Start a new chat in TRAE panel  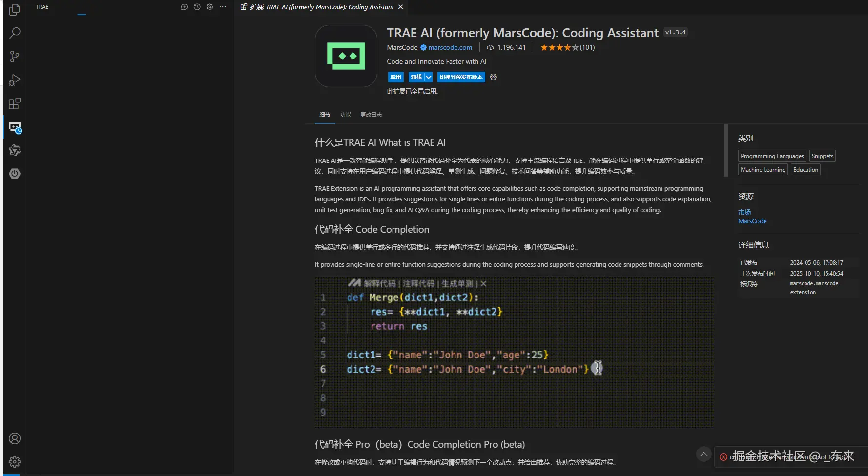(x=184, y=7)
